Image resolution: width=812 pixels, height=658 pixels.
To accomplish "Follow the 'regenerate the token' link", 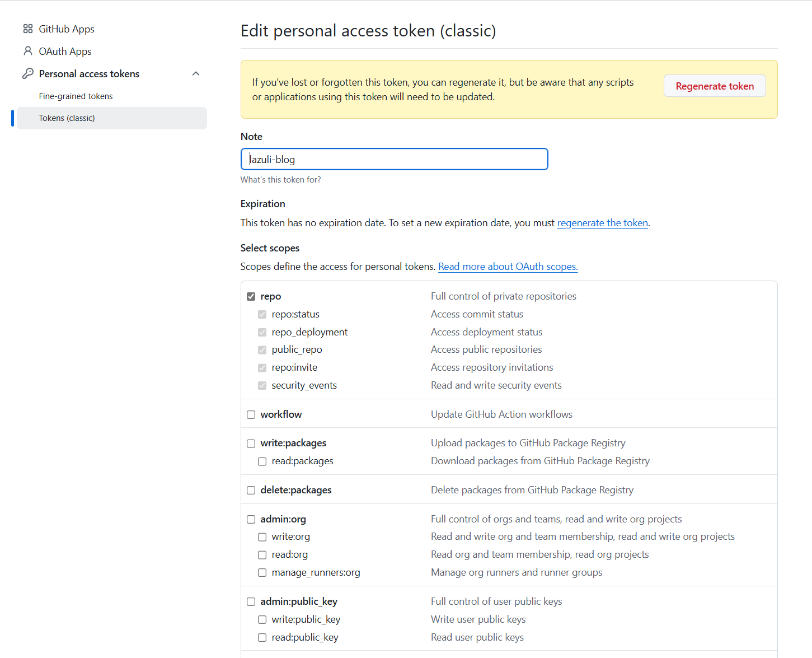I will click(x=602, y=223).
